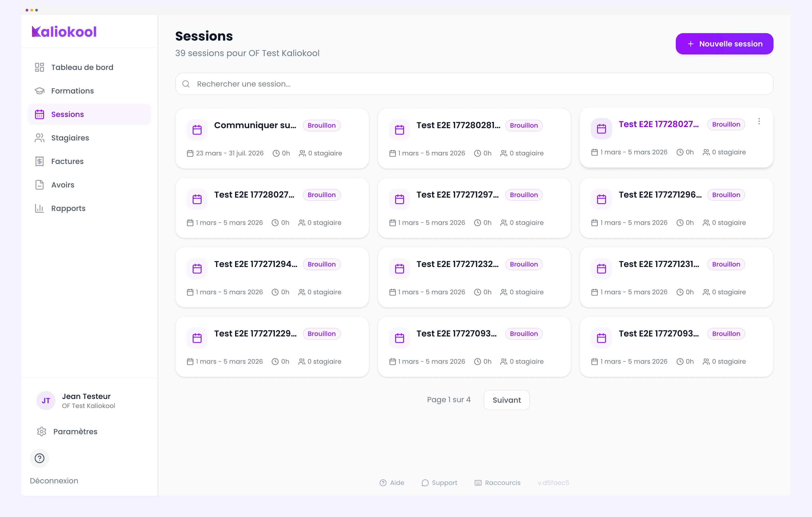Click the Nouvelle session button
The height and width of the screenshot is (517, 812).
(724, 44)
